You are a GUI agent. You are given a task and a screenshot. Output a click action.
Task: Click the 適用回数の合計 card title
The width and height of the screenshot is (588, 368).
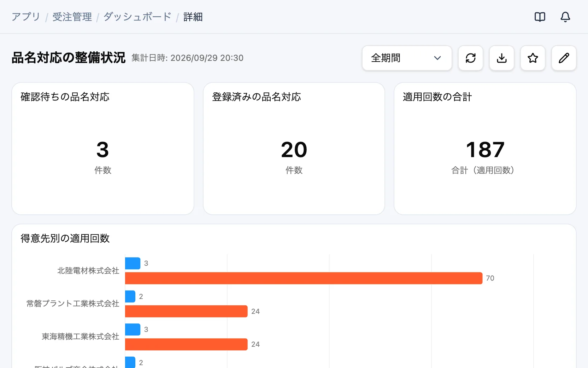[437, 97]
